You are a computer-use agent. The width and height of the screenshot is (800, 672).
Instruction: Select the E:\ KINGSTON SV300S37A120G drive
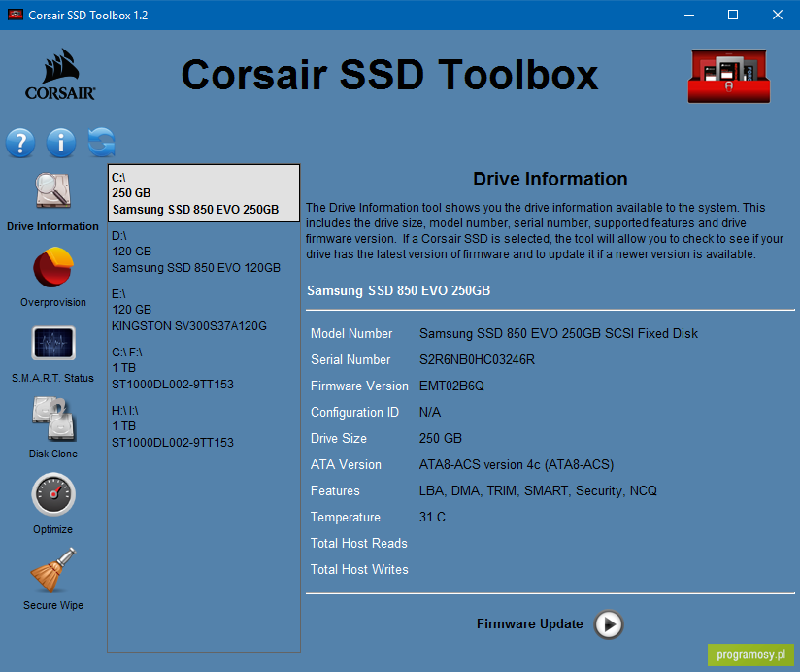pyautogui.click(x=204, y=310)
